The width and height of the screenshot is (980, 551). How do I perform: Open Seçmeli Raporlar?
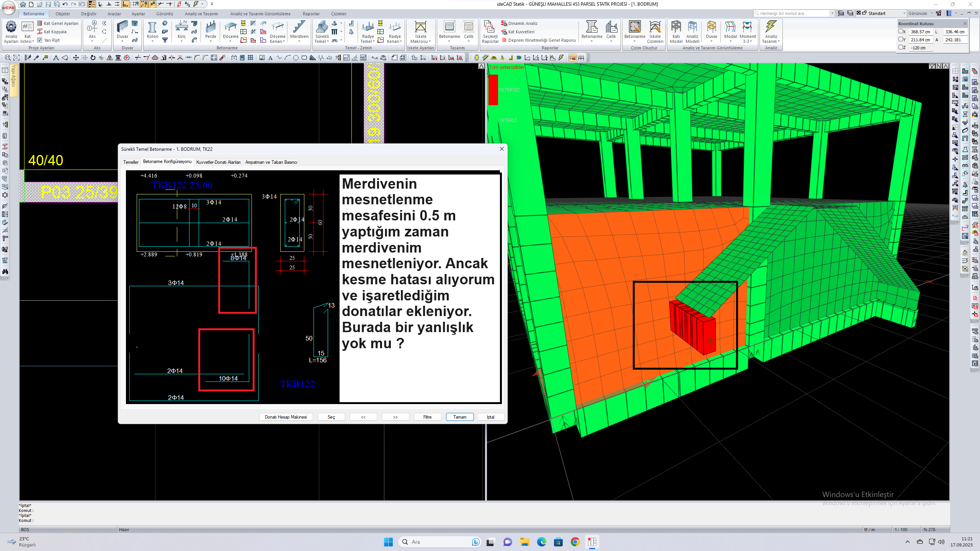click(x=490, y=32)
